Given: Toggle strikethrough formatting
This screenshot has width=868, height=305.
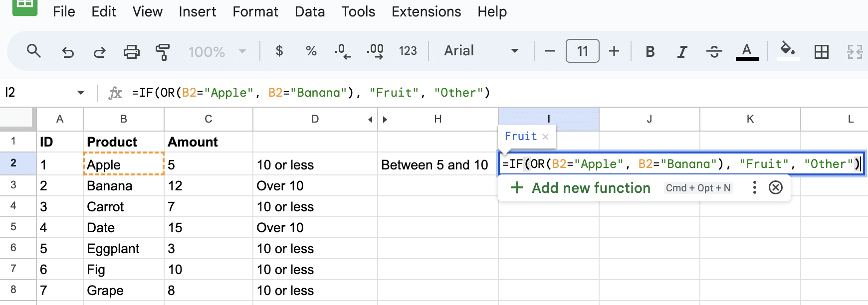Looking at the screenshot, I should [714, 51].
